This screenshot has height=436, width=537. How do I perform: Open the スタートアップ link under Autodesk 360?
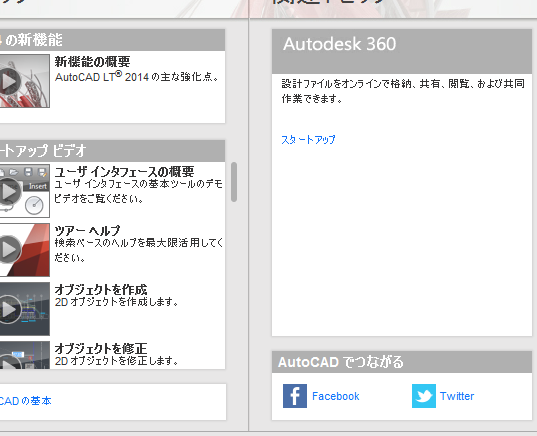tap(308, 140)
